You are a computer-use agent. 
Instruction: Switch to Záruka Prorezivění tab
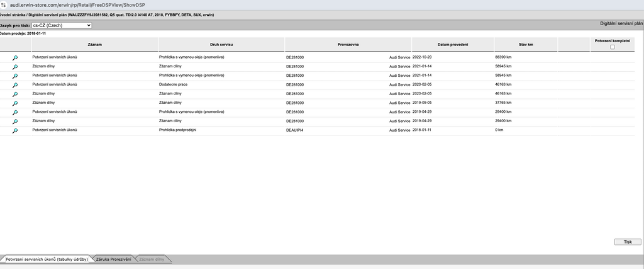113,259
